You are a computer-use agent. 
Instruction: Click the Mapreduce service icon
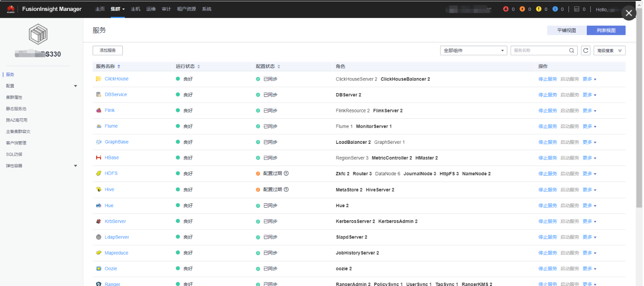(x=99, y=253)
